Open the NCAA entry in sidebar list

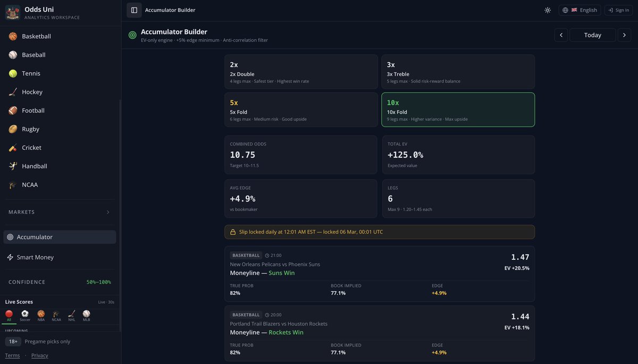click(x=60, y=185)
